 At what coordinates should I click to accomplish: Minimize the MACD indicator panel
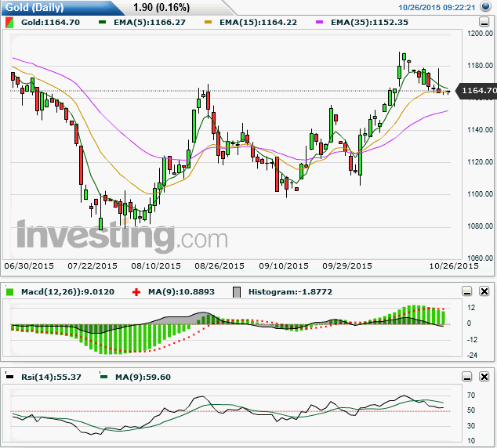pyautogui.click(x=467, y=291)
